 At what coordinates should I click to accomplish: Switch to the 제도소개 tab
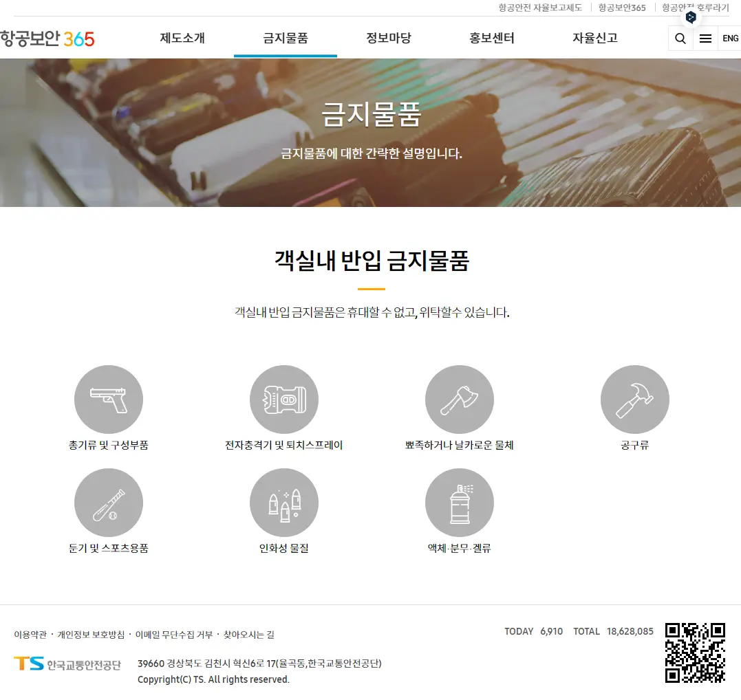pyautogui.click(x=183, y=39)
